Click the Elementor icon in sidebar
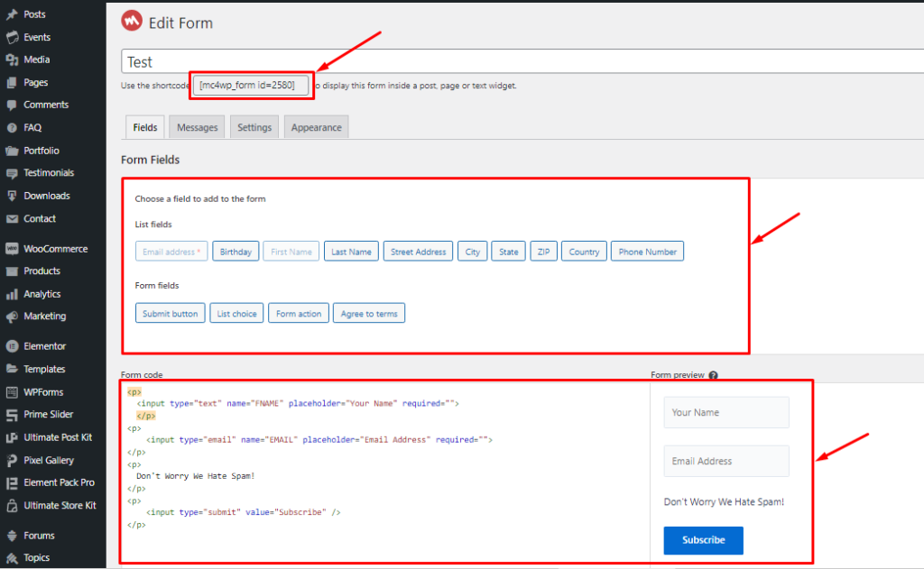 pos(12,345)
